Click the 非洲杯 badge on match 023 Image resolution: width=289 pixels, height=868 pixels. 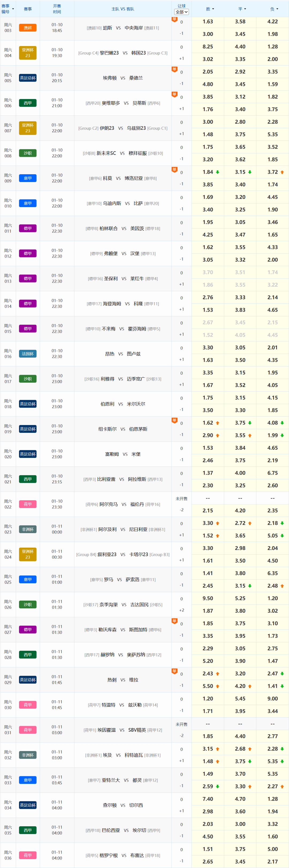[28, 529]
